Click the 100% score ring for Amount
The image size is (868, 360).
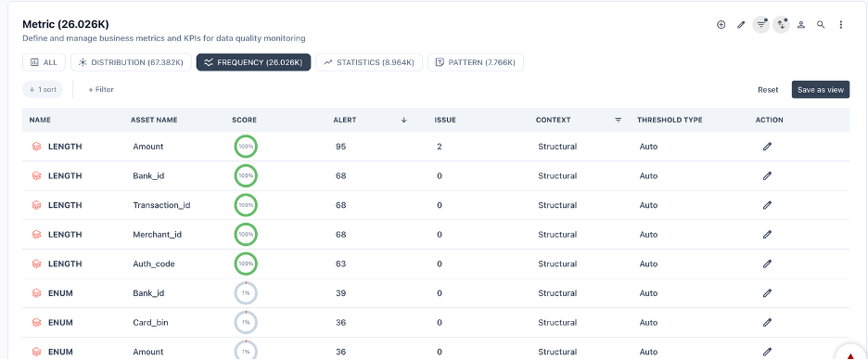click(x=246, y=147)
